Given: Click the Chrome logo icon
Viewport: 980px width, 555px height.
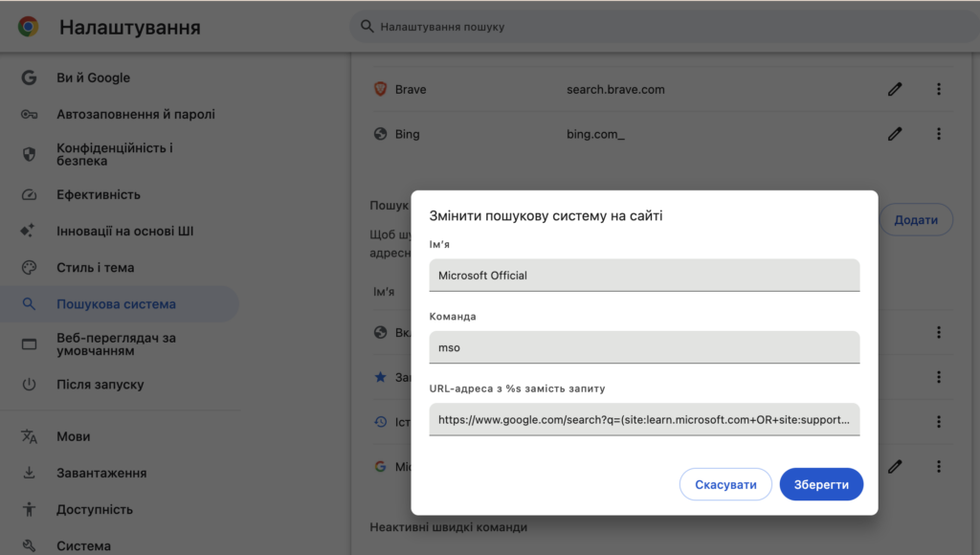Looking at the screenshot, I should click(x=28, y=27).
